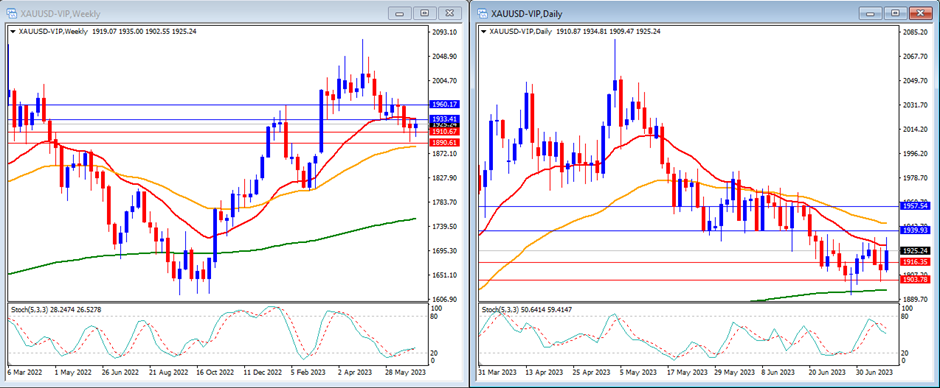The width and height of the screenshot is (940, 388).
Task: Click the XAUUSD-VIP,Weekly title bar text
Action: (x=60, y=13)
